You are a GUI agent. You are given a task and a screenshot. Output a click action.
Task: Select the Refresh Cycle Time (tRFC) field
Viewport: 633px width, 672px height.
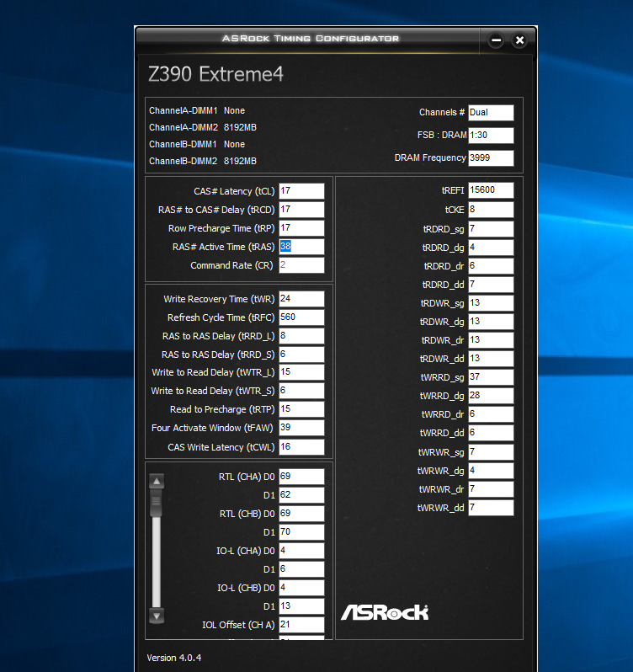[301, 317]
